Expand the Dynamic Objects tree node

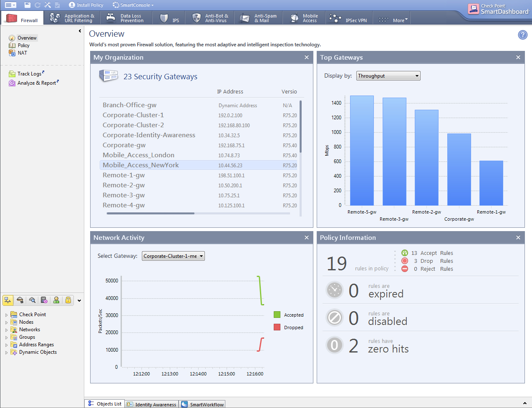6,353
